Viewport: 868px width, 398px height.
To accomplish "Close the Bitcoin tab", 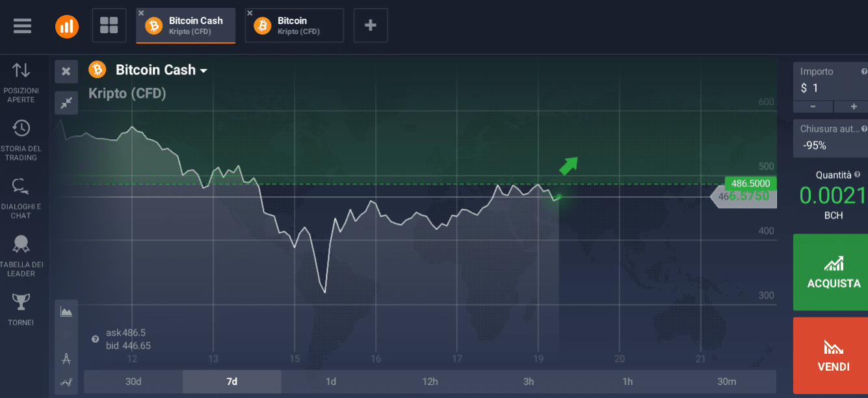I will (250, 13).
